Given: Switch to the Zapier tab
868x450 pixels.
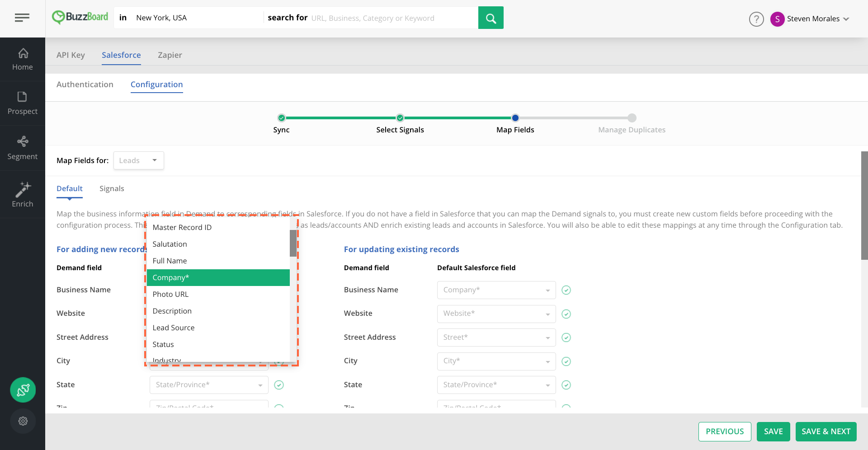Looking at the screenshot, I should coord(170,55).
